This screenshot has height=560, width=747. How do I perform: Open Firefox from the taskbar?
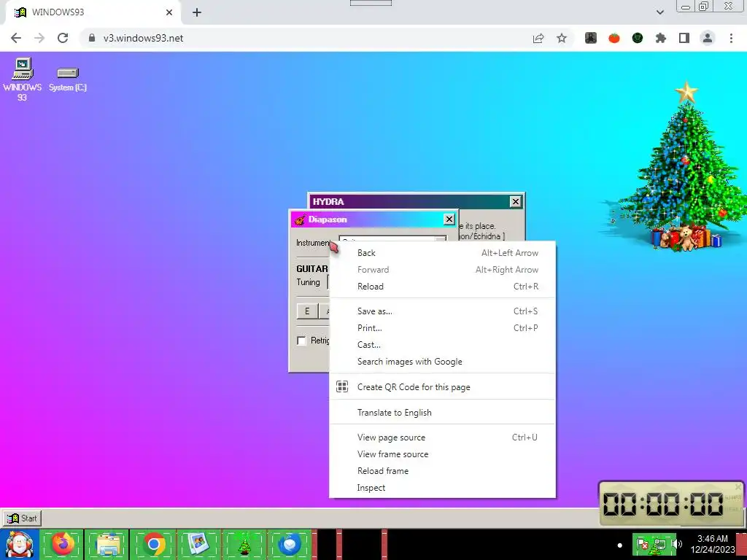(63, 544)
